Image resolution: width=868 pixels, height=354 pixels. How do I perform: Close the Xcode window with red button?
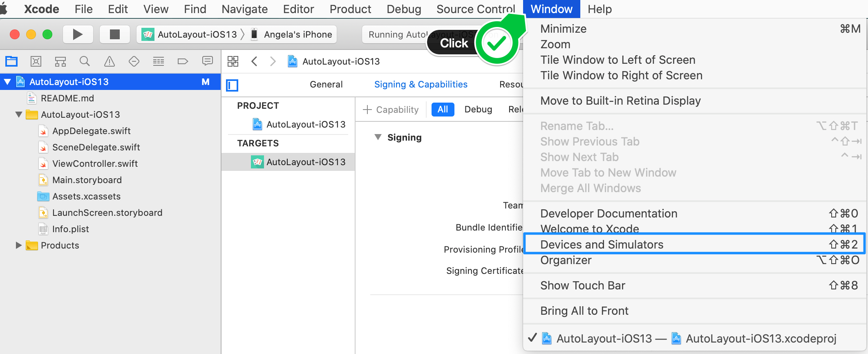pyautogui.click(x=15, y=34)
